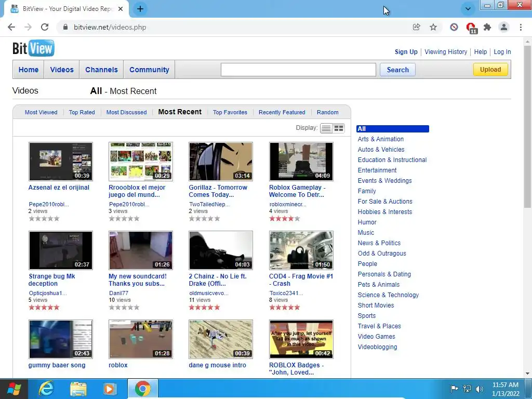This screenshot has width=532, height=399.
Task: Rate 2 Chainz No Lie video stars
Action: (205, 308)
